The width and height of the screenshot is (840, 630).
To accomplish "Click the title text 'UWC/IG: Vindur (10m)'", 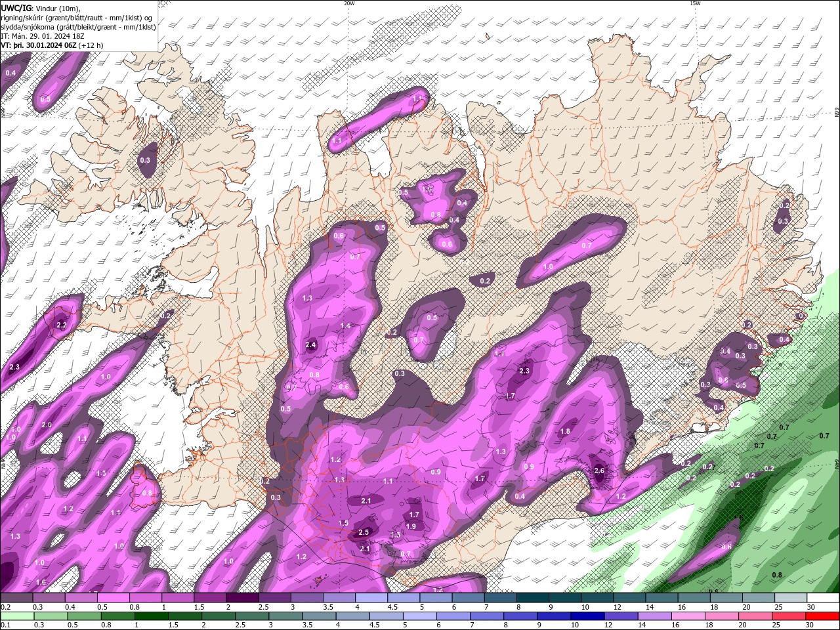I will [41, 8].
